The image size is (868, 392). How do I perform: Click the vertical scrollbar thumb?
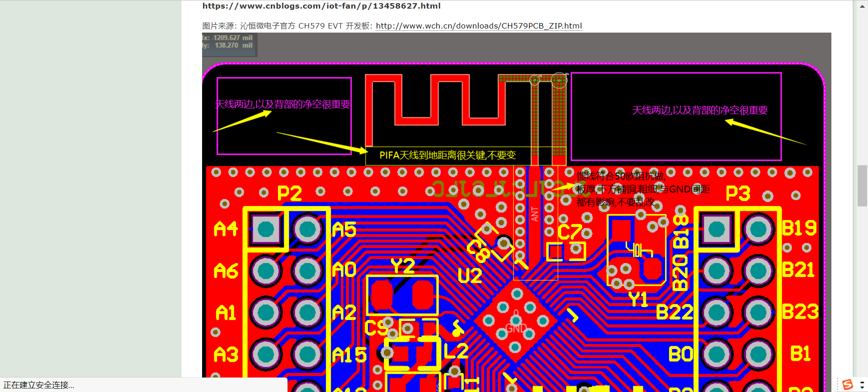click(862, 186)
